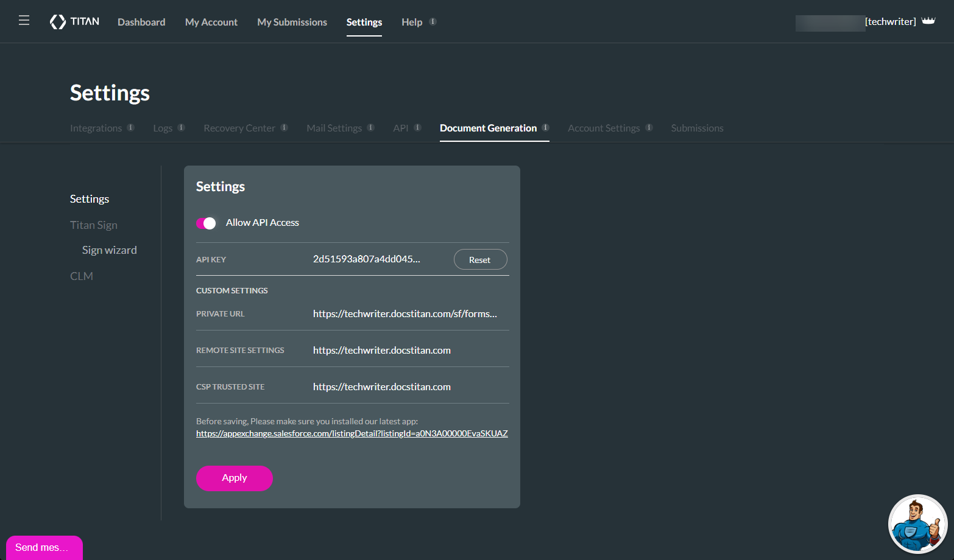Open the hamburger navigation menu
Viewport: 954px width, 560px height.
pos(24,21)
